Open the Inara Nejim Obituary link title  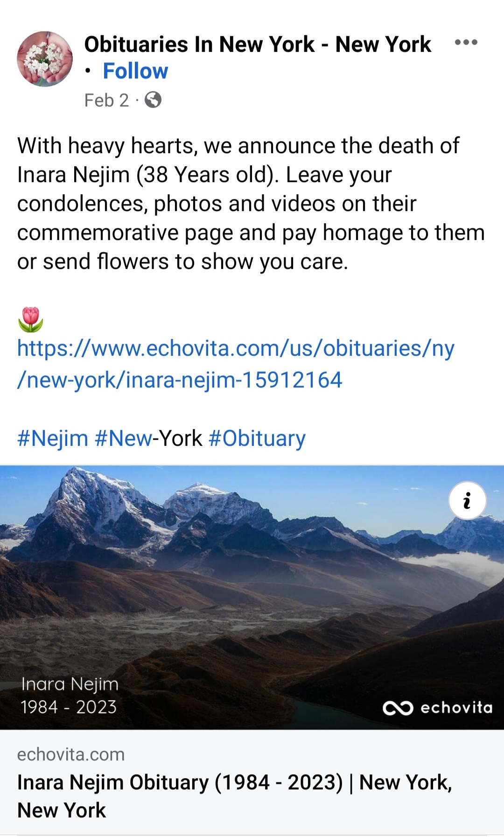pos(234,796)
